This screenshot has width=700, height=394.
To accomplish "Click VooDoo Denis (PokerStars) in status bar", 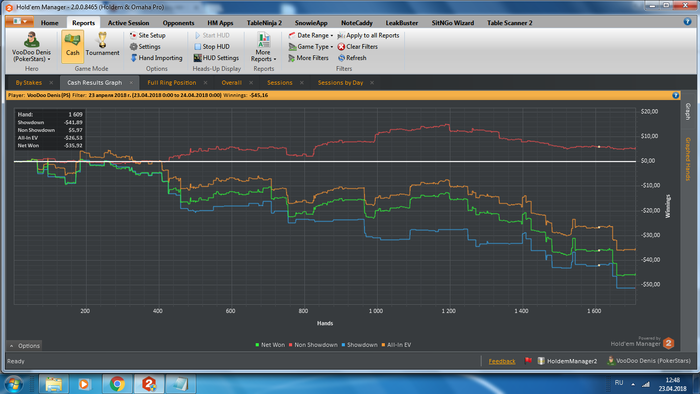I will (649, 361).
